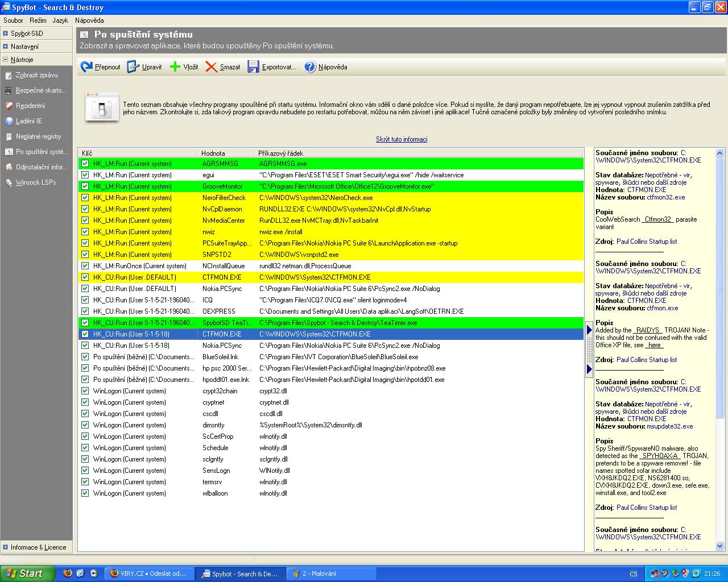Click the Windows Start button
Image resolution: width=728 pixels, height=582 pixels.
[27, 573]
